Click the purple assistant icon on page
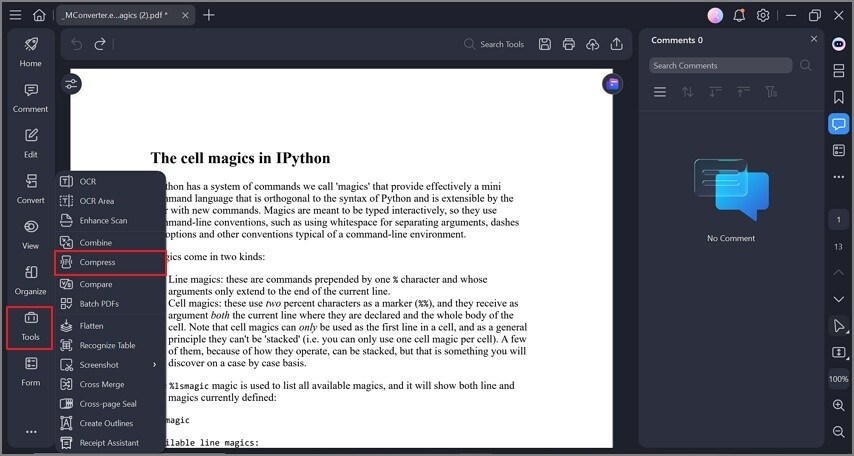The height and width of the screenshot is (456, 854). pyautogui.click(x=613, y=84)
